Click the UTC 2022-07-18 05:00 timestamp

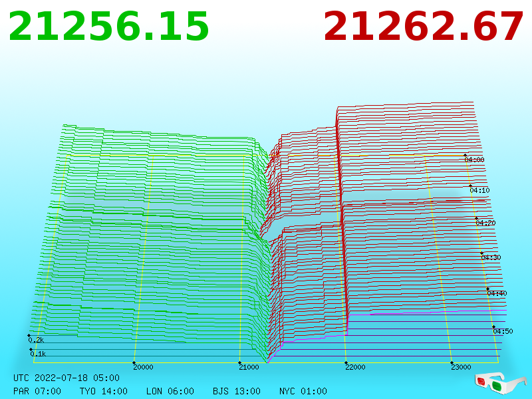[x=66, y=378]
